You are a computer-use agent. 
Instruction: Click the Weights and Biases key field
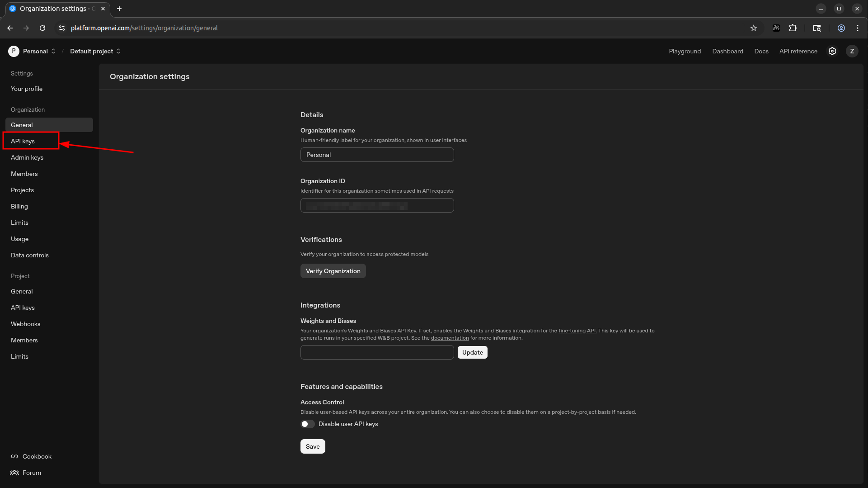tap(377, 352)
